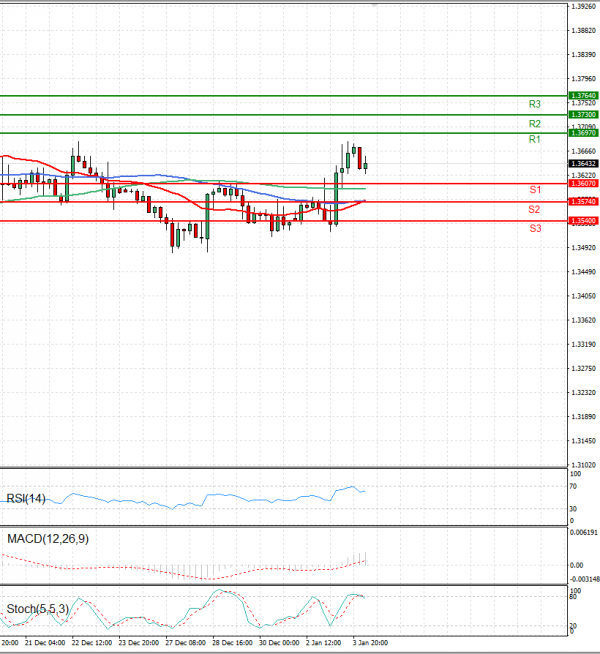Click the MACD(12,26,9) indicator label
Screen dimensions: 600x654
pos(48,539)
